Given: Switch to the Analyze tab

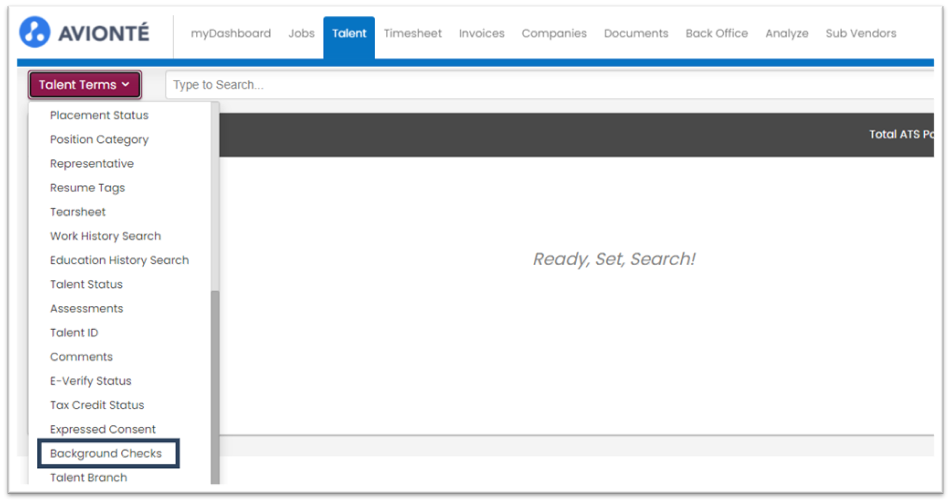Looking at the screenshot, I should (787, 33).
